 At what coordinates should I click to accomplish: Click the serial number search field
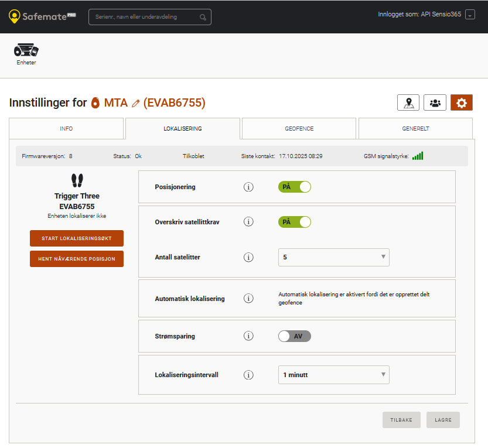pos(149,17)
